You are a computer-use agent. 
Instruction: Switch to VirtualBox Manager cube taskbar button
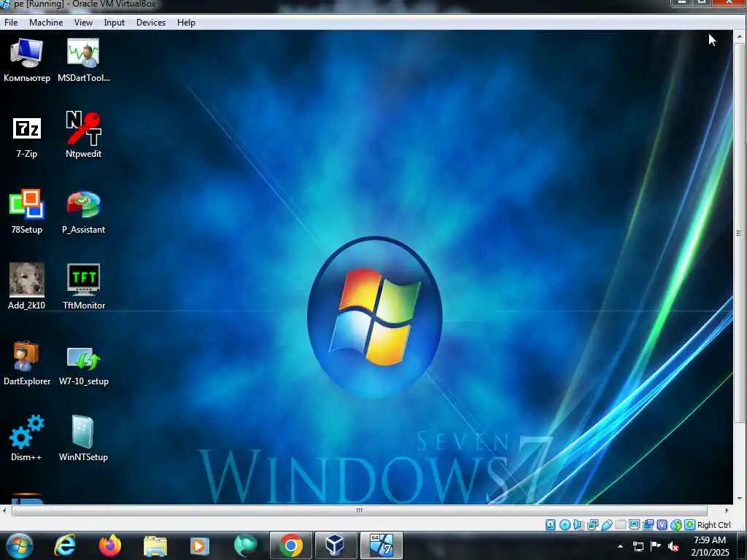(336, 545)
